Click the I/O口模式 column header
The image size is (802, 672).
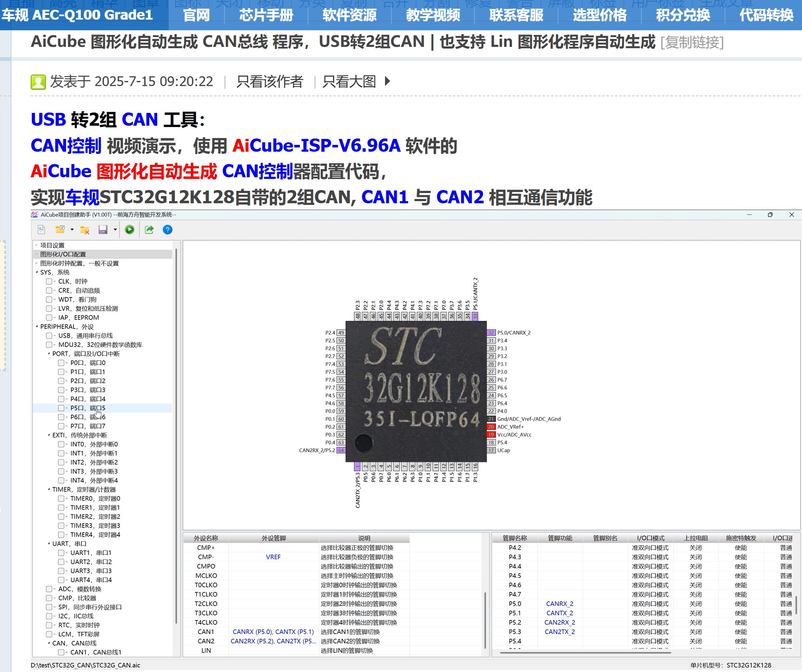(651, 538)
